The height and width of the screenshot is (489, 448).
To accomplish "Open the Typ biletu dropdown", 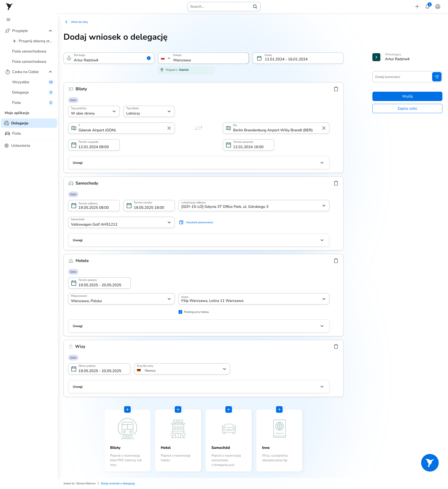I will click(149, 111).
